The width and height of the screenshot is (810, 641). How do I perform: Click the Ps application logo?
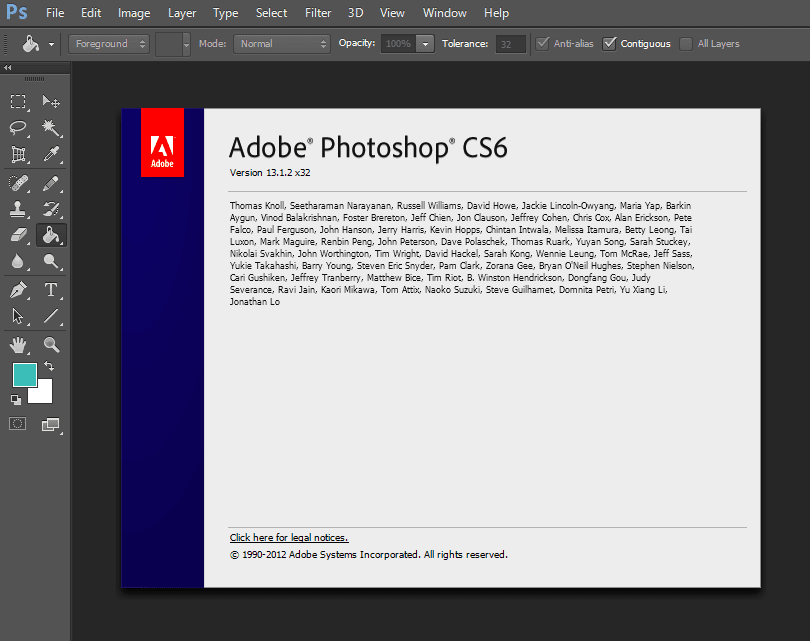[x=17, y=12]
